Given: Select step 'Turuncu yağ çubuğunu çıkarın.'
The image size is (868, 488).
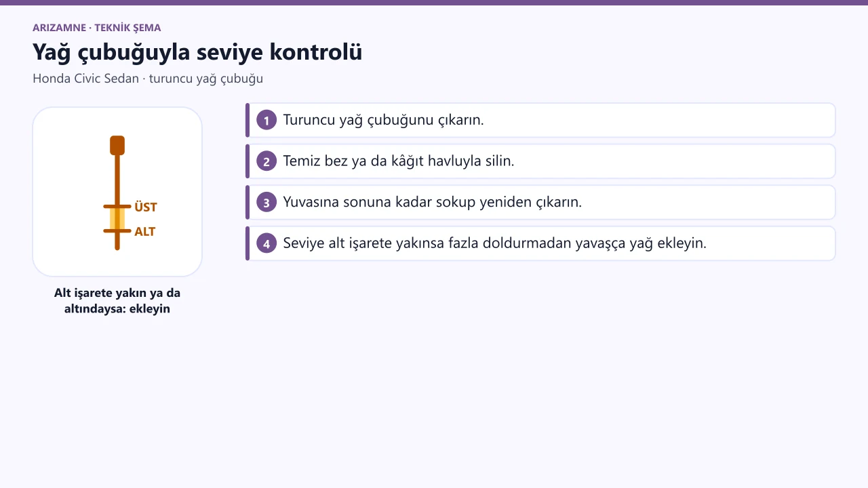Looking at the screenshot, I should tap(540, 121).
